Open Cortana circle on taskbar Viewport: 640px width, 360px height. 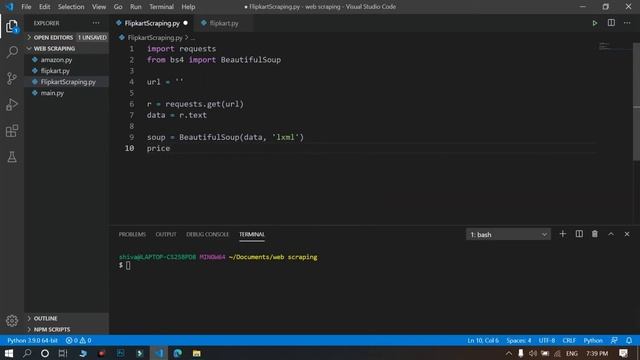coord(45,353)
